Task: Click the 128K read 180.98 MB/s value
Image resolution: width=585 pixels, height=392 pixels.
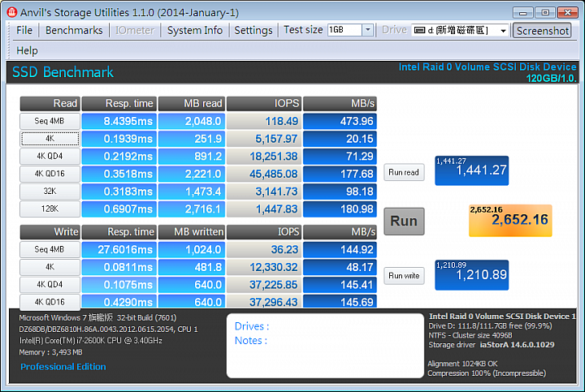Action: tap(340, 209)
